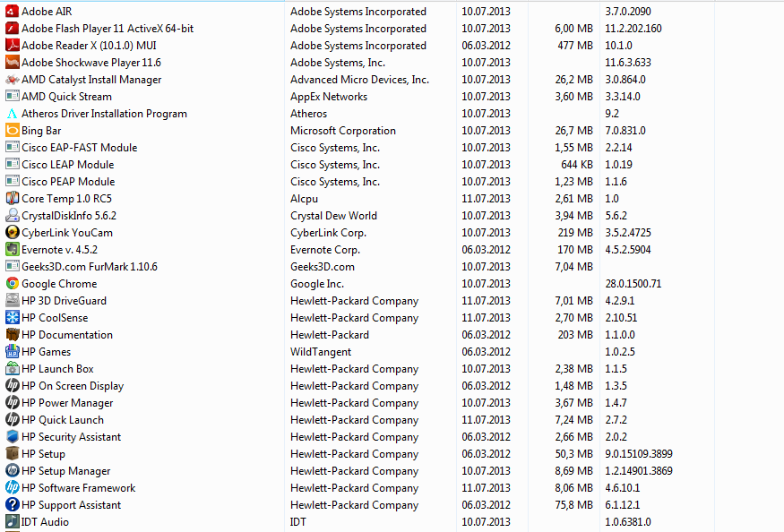This screenshot has width=784, height=532.
Task: Click the HP On Screen Display icon
Action: (12, 385)
